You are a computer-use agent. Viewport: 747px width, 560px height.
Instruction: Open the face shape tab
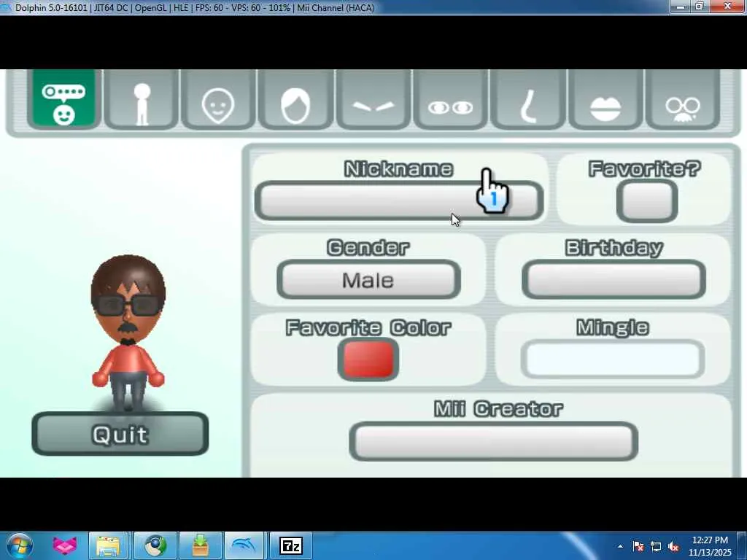click(x=218, y=99)
